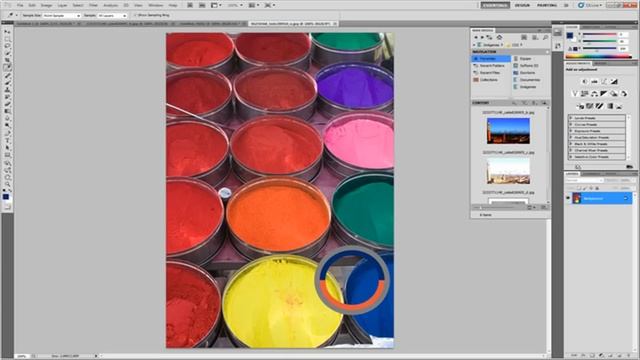Viewport: 640px width, 360px height.
Task: Click the Mini Bridge go forward arrow
Action: 482,37
